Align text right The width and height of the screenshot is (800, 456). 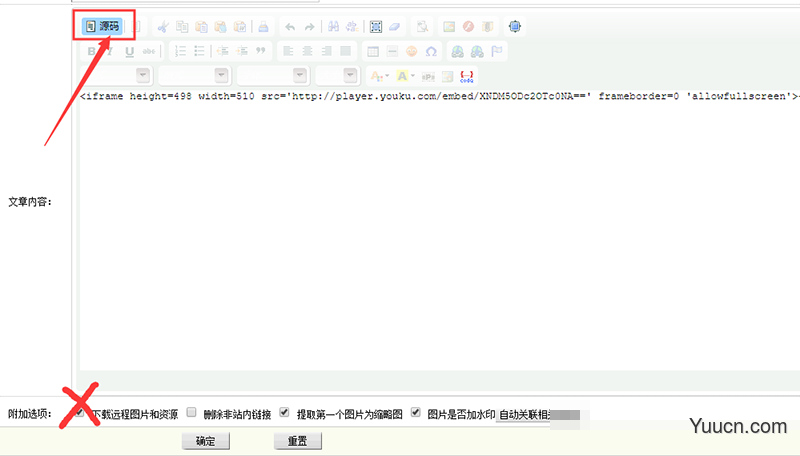tap(327, 51)
